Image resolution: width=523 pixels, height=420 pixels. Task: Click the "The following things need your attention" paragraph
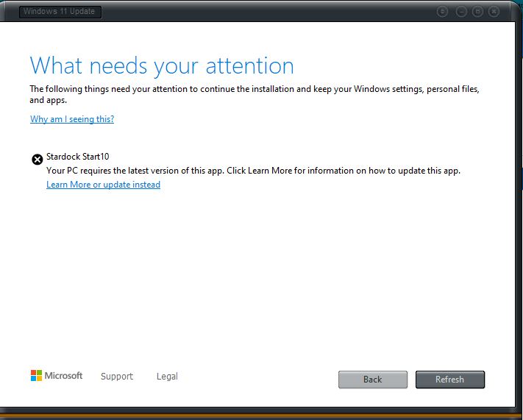coord(255,94)
